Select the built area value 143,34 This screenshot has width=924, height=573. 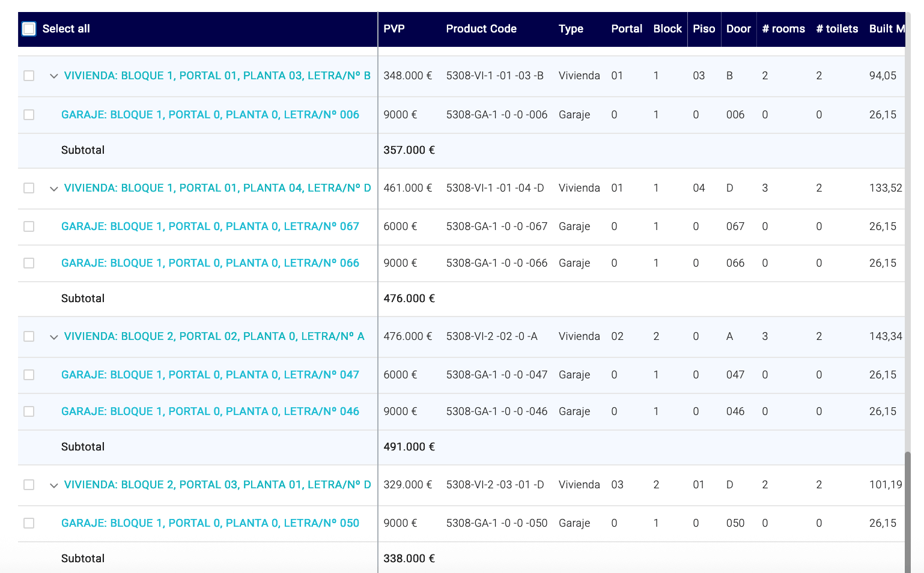click(886, 336)
